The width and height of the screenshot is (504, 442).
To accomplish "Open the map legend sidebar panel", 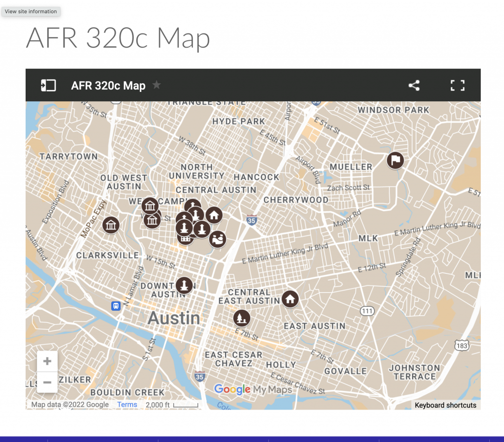I will tap(49, 86).
